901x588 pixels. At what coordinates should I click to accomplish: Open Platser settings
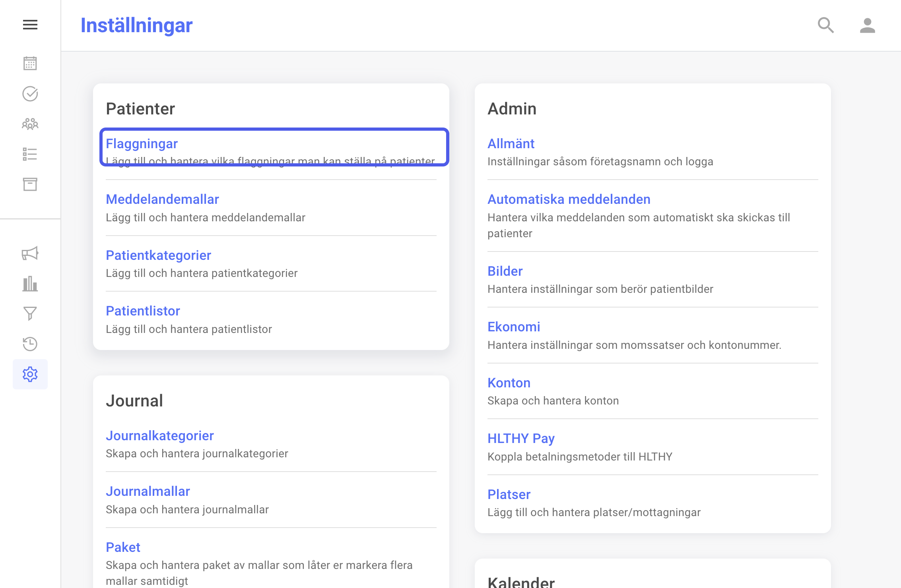click(509, 495)
